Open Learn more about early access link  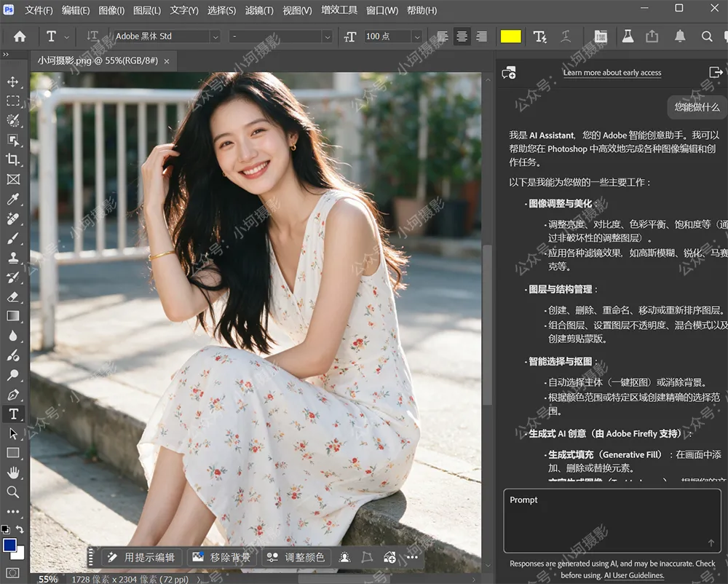(x=612, y=72)
